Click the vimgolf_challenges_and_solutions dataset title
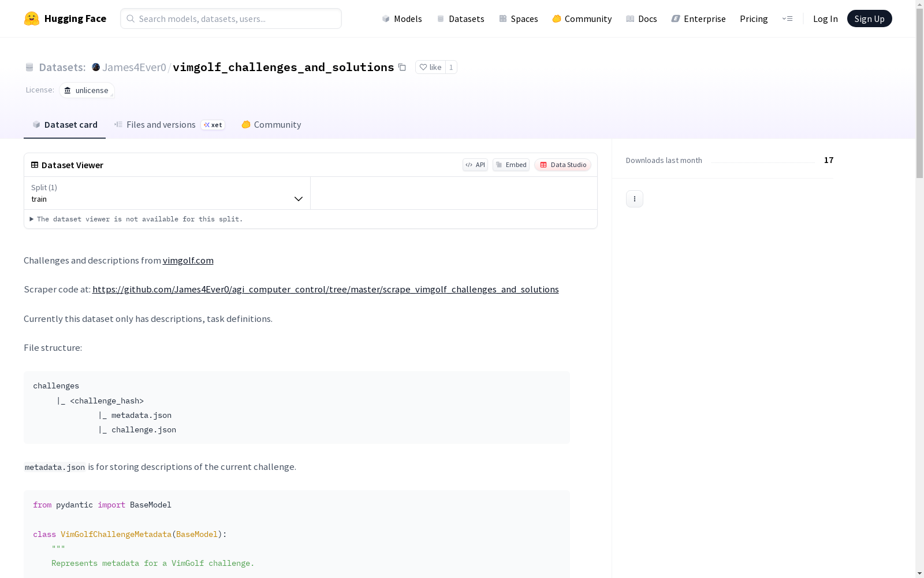The image size is (924, 578). (284, 67)
